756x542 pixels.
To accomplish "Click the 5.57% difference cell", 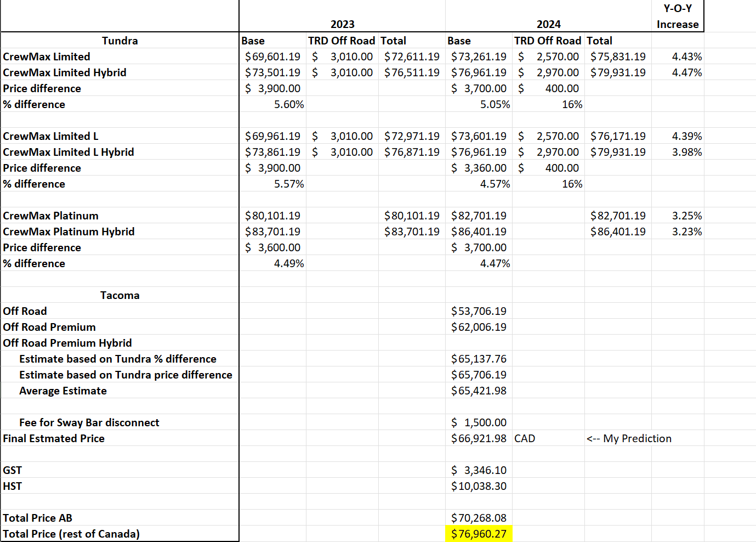I will [x=288, y=184].
